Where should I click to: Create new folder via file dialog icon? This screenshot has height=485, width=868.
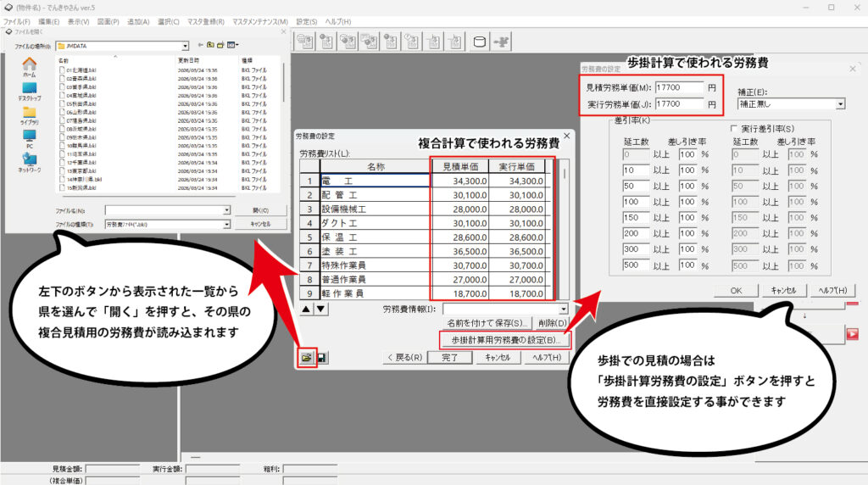click(220, 46)
